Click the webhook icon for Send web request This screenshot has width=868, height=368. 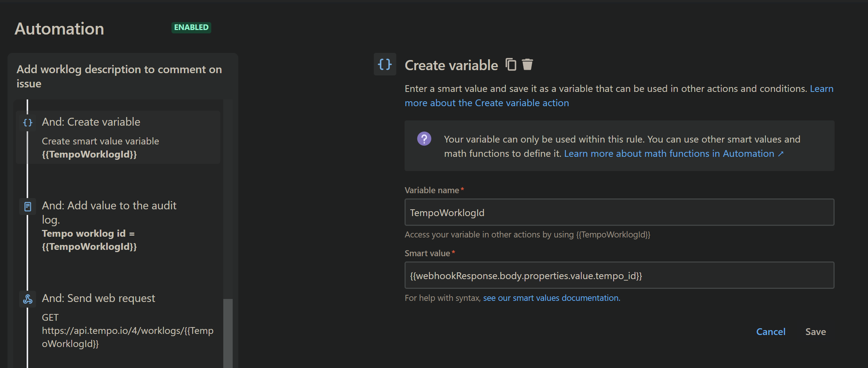pos(28,299)
